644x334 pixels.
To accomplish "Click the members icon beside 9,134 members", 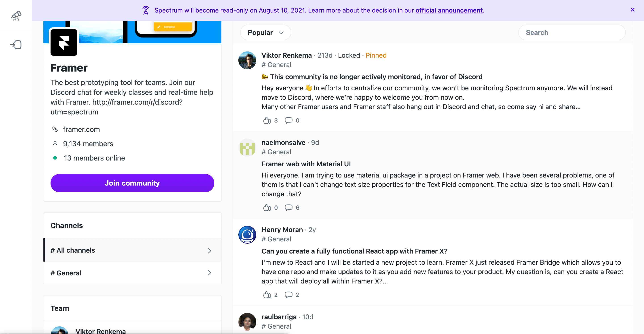I will 55,144.
